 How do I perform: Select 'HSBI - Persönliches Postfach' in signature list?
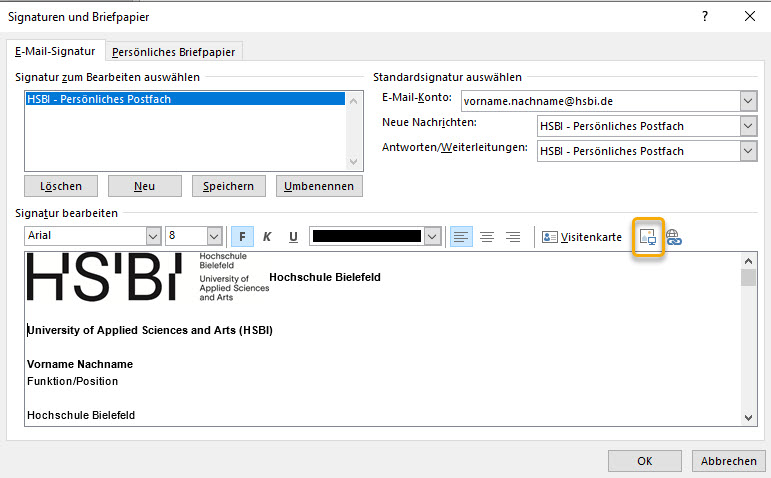[x=185, y=99]
